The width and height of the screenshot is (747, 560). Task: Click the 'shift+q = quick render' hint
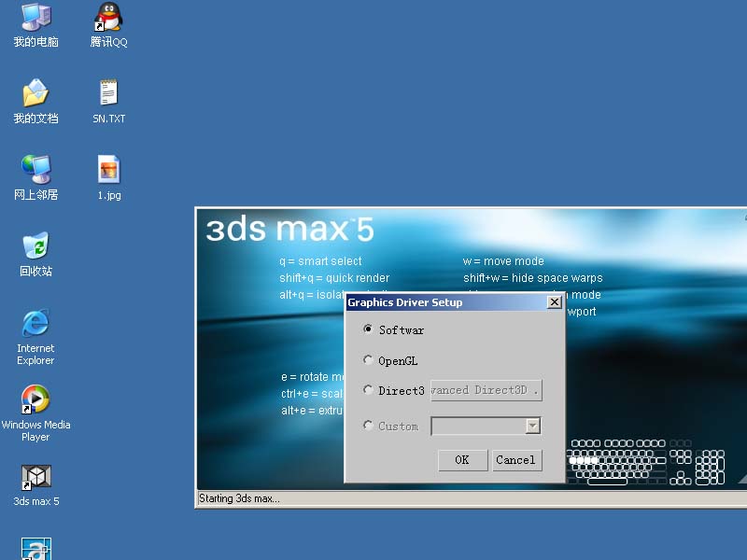pos(334,278)
